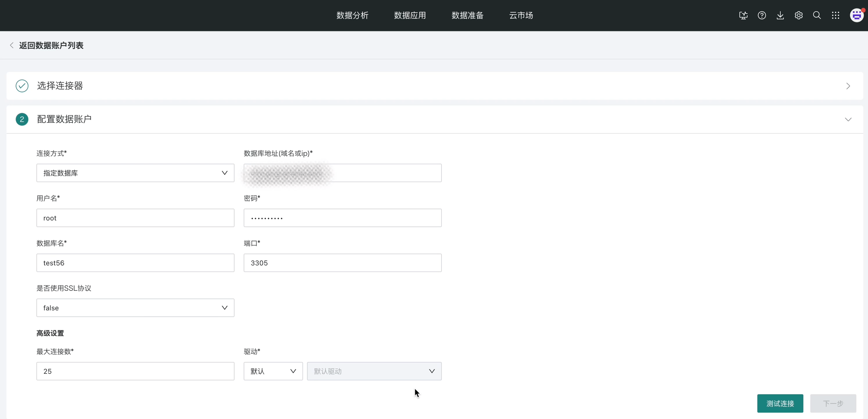Open the 连接方式 dropdown showing 指定数据库
Viewport: 868px width, 419px height.
click(x=135, y=173)
